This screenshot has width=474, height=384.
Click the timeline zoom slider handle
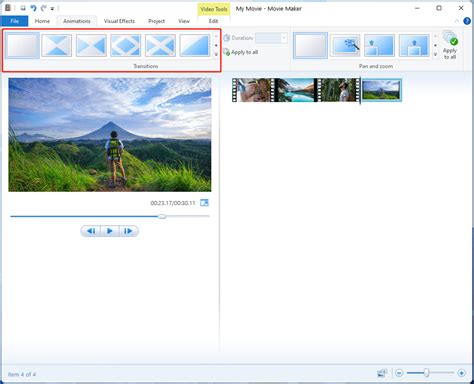pos(426,373)
